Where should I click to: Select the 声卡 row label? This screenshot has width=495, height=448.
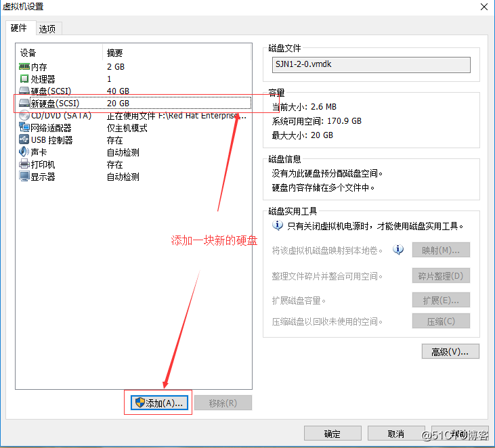coord(39,152)
